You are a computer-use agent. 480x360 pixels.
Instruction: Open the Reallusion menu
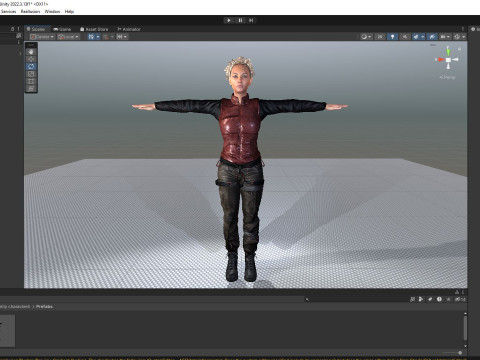30,11
